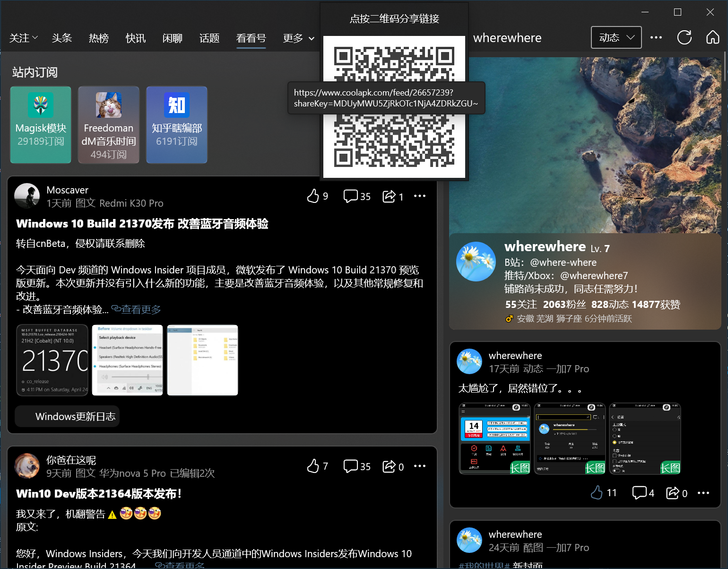
Task: Open 你爸在这呢 user avatar
Action: tap(27, 466)
